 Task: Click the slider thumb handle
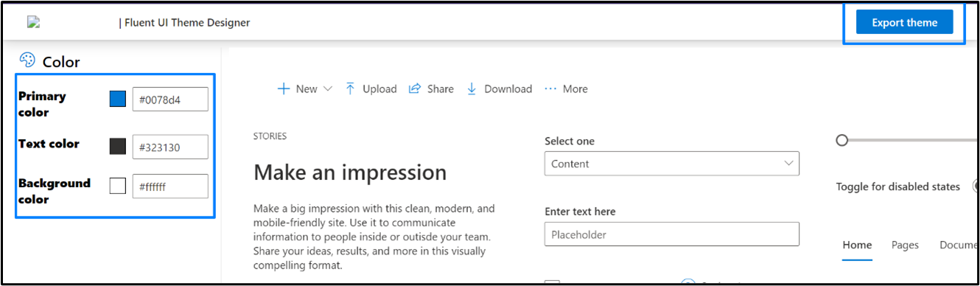(x=842, y=140)
